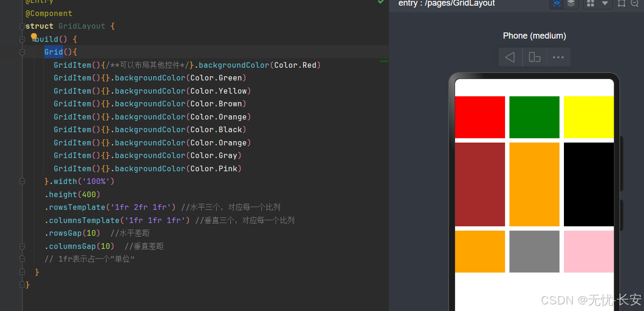Select the small orange bottom-row cell in the preview
Image resolution: width=644 pixels, height=311 pixels.
[480, 251]
